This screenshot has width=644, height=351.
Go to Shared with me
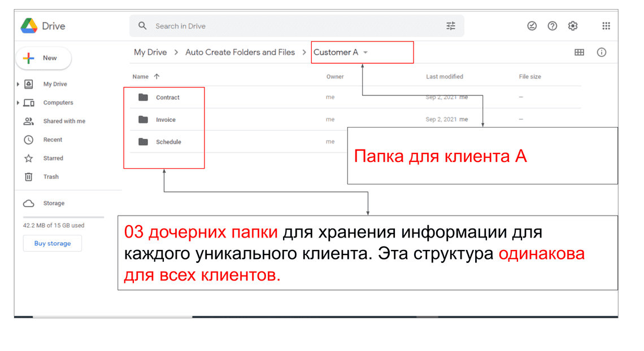click(x=64, y=121)
